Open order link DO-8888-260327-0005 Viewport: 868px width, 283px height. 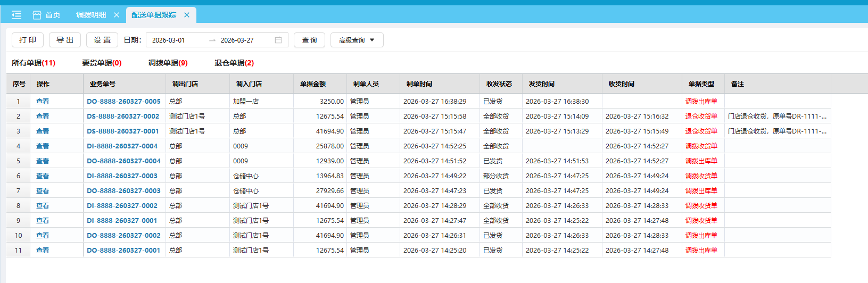[123, 101]
